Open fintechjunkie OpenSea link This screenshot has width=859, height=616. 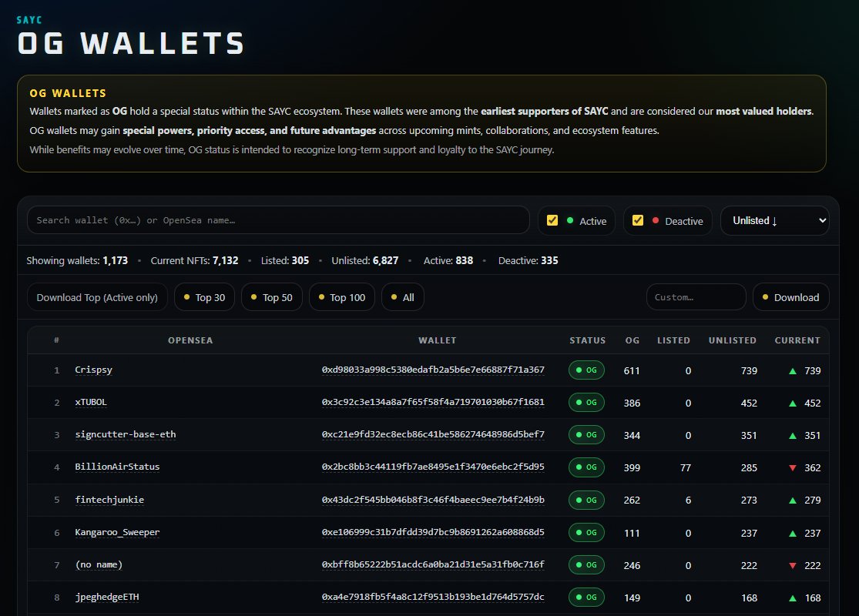tap(109, 500)
